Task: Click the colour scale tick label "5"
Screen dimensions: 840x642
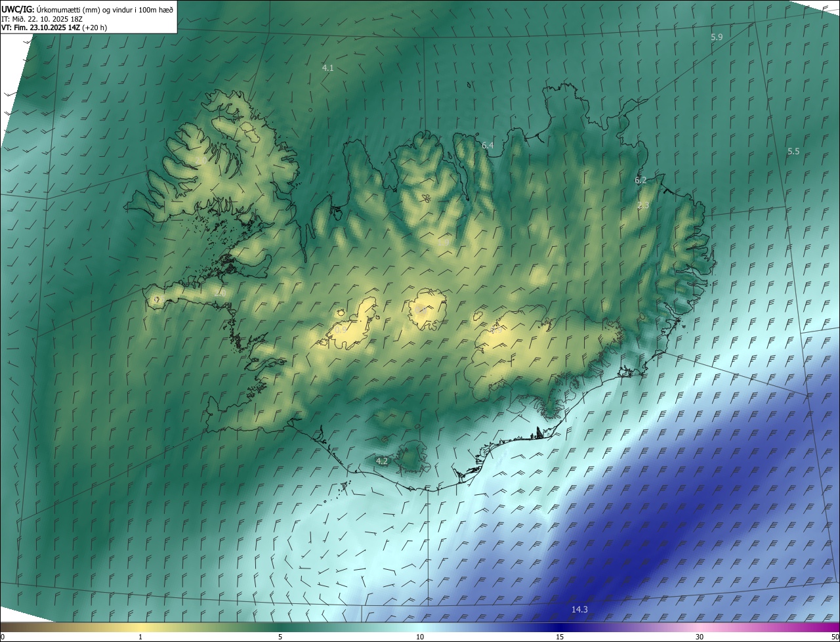Action: (x=280, y=637)
